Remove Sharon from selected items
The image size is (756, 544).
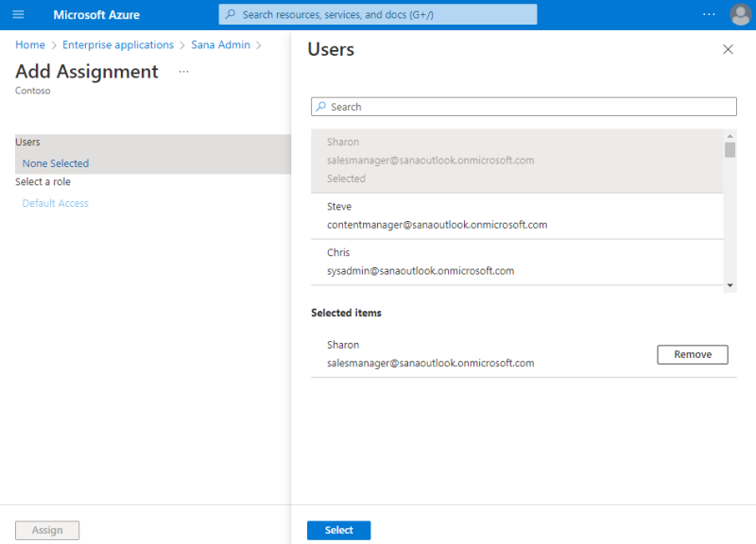pyautogui.click(x=692, y=354)
